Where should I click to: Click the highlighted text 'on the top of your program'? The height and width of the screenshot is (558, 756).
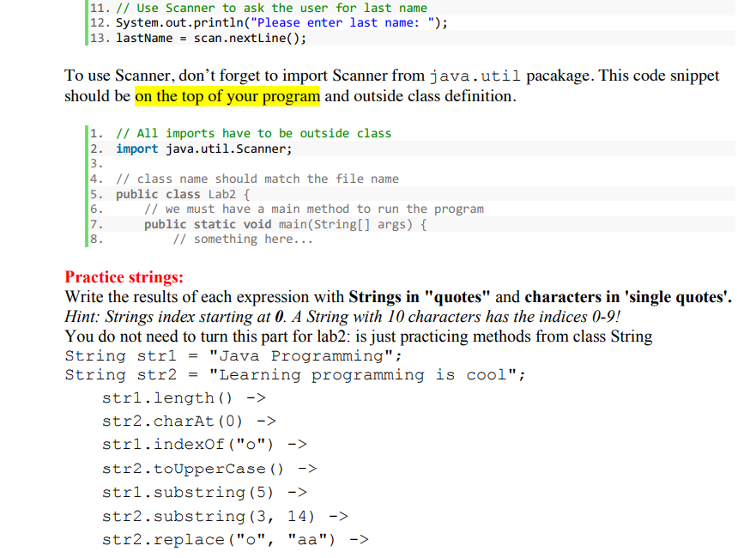tap(227, 96)
